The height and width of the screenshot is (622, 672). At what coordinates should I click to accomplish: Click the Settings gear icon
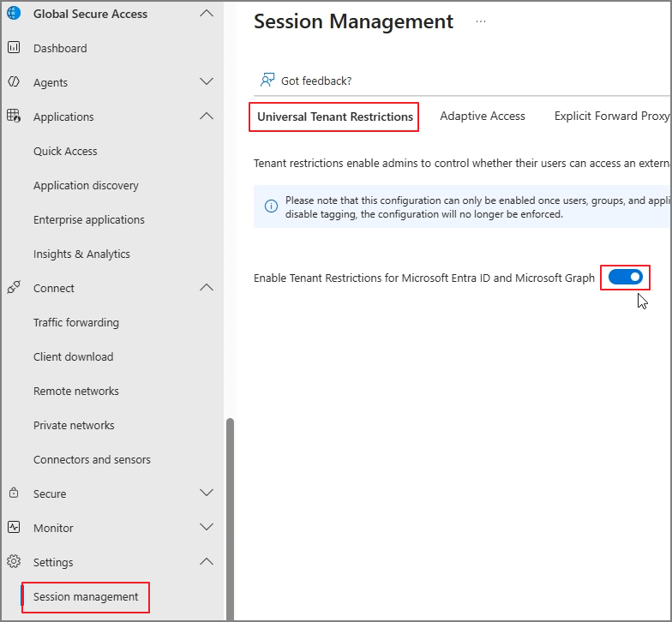click(14, 561)
